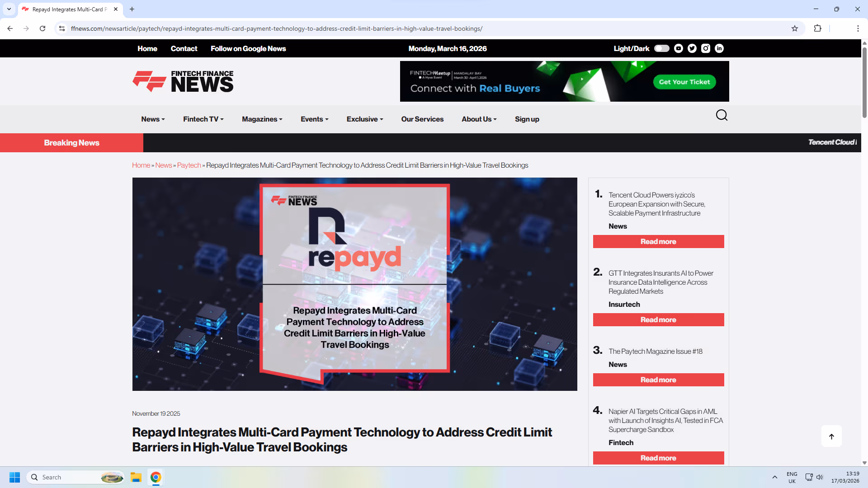This screenshot has width=868, height=488.
Task: Click the November 19 2025 article date
Action: click(x=156, y=413)
